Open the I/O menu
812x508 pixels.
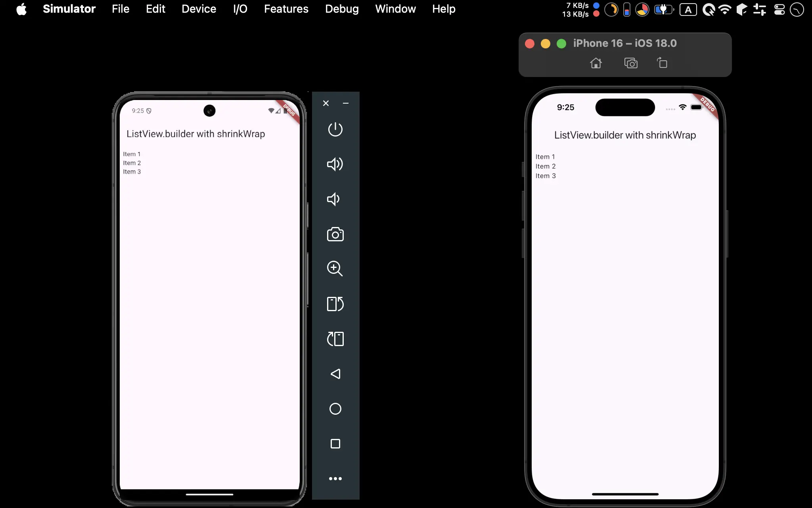[240, 9]
